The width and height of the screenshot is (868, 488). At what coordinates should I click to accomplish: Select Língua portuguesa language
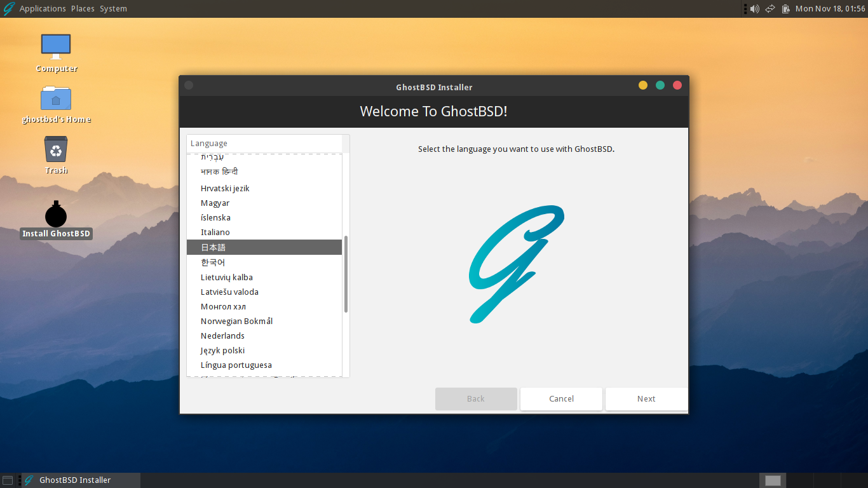click(264, 365)
